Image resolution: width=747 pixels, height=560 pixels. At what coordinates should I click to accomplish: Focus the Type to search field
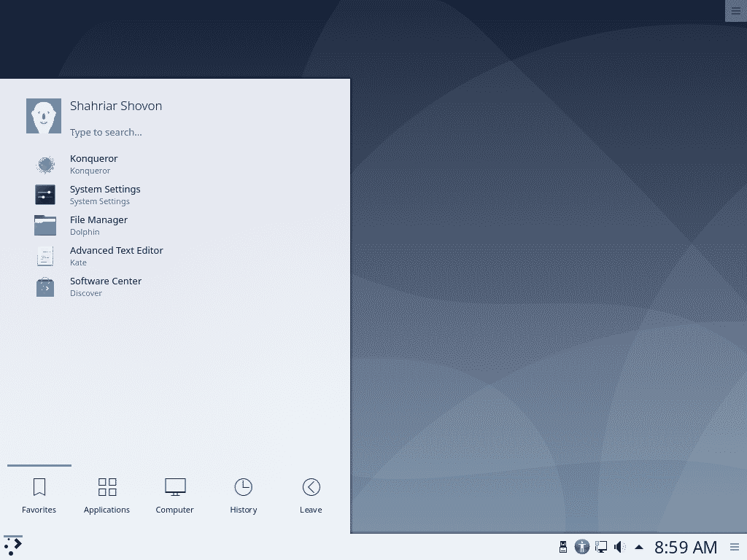click(x=106, y=133)
